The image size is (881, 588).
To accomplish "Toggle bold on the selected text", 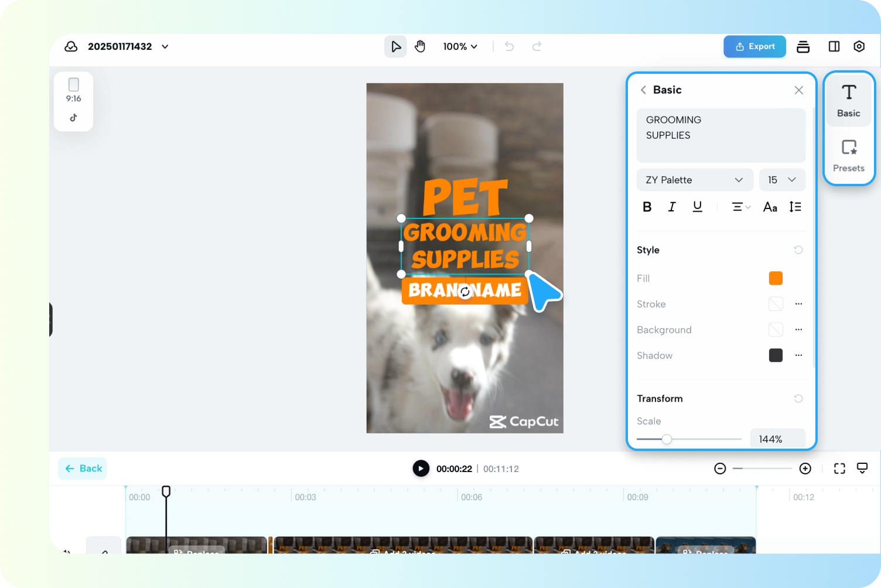I will (x=647, y=207).
